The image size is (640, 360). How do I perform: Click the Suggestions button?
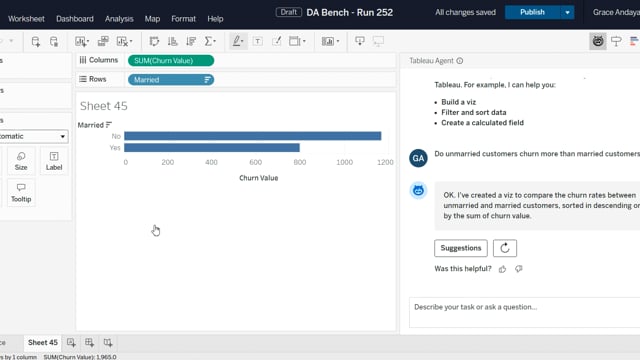(x=461, y=248)
